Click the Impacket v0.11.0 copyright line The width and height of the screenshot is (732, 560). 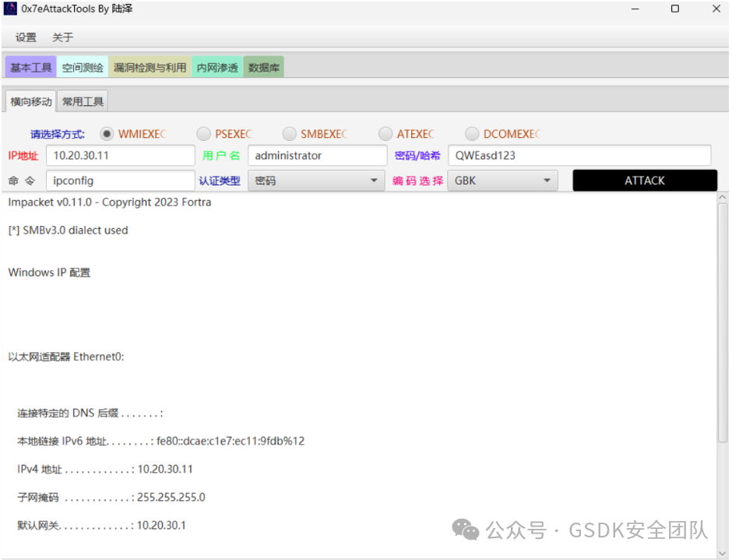tap(110, 203)
